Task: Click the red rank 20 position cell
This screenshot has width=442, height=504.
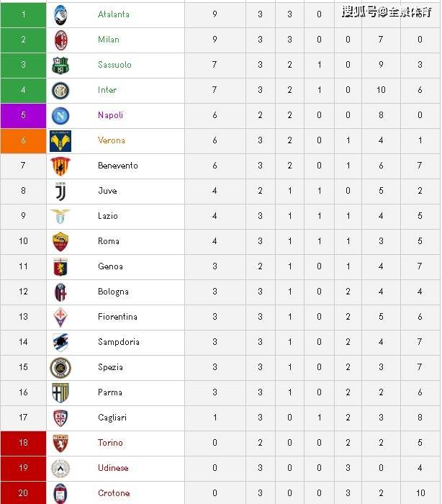Action: click(23, 493)
